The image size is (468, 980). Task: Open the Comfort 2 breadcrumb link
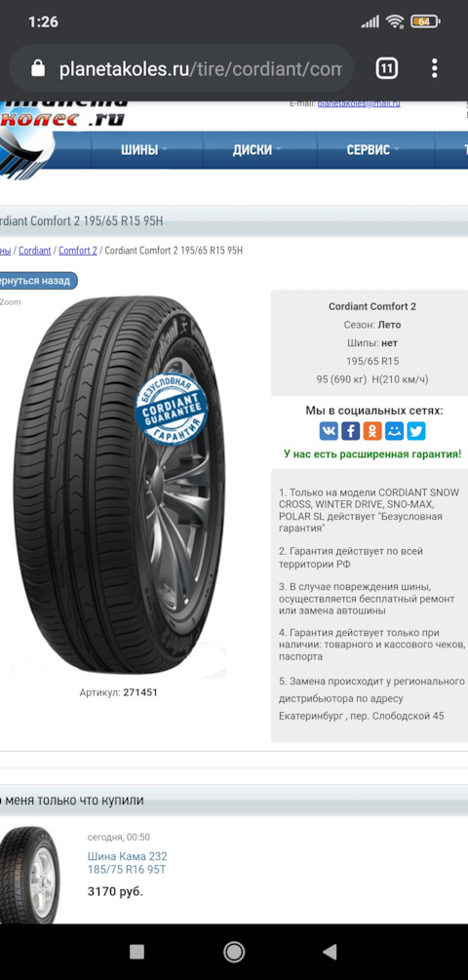coord(78,251)
